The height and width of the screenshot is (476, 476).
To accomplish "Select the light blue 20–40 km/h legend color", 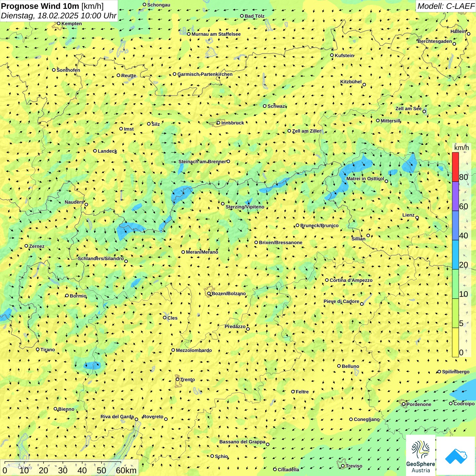I will pyautogui.click(x=455, y=255).
